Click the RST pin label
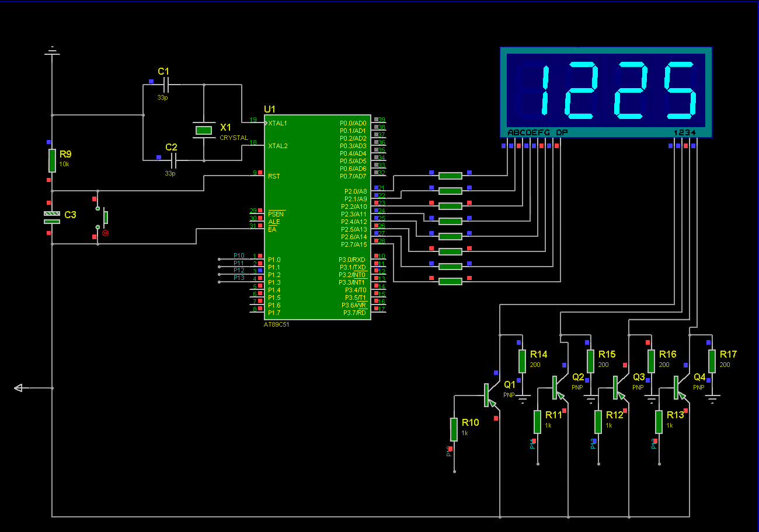The height and width of the screenshot is (532, 759). pyautogui.click(x=273, y=176)
